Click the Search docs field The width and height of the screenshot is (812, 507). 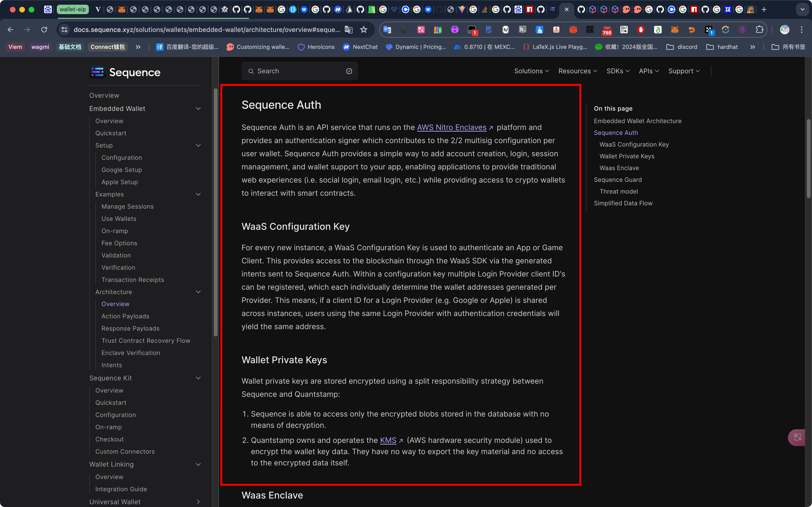point(299,71)
